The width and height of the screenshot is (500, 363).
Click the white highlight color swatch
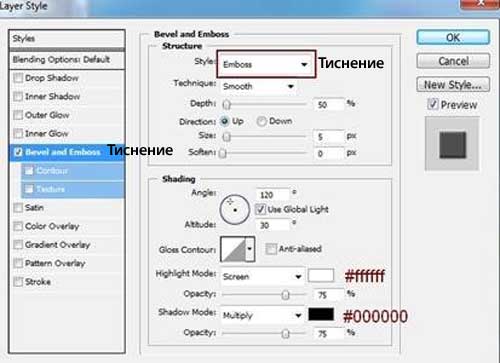pos(321,276)
